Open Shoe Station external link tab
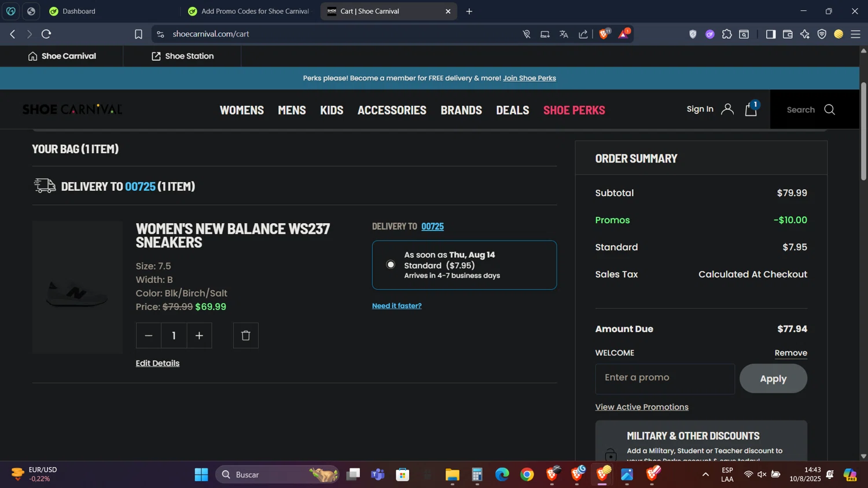Viewport: 868px width, 488px height. (x=182, y=56)
